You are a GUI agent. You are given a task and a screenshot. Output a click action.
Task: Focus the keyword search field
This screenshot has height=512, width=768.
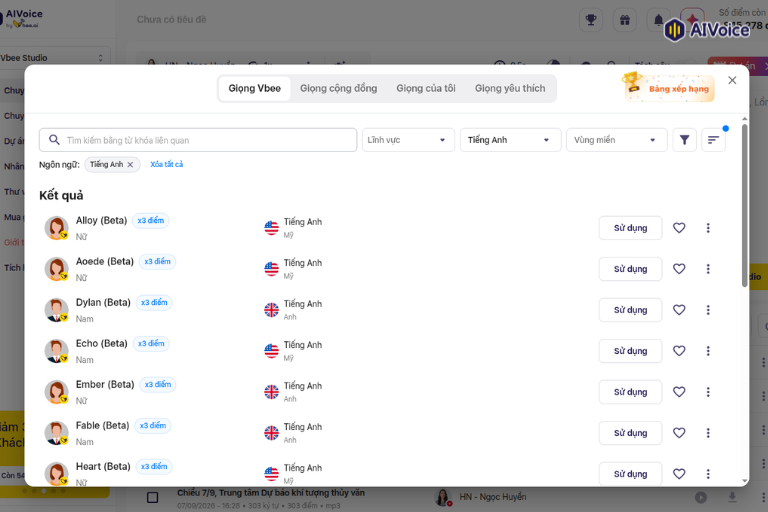[198, 140]
